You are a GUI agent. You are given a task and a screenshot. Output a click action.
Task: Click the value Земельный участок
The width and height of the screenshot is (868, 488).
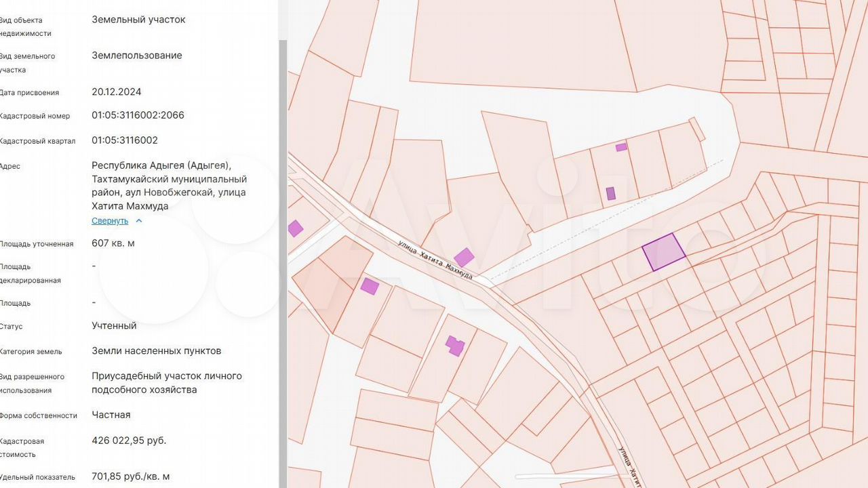coord(138,20)
